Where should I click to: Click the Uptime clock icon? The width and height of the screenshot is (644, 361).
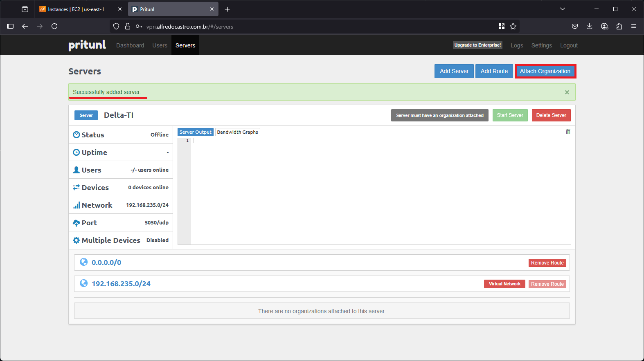76,152
